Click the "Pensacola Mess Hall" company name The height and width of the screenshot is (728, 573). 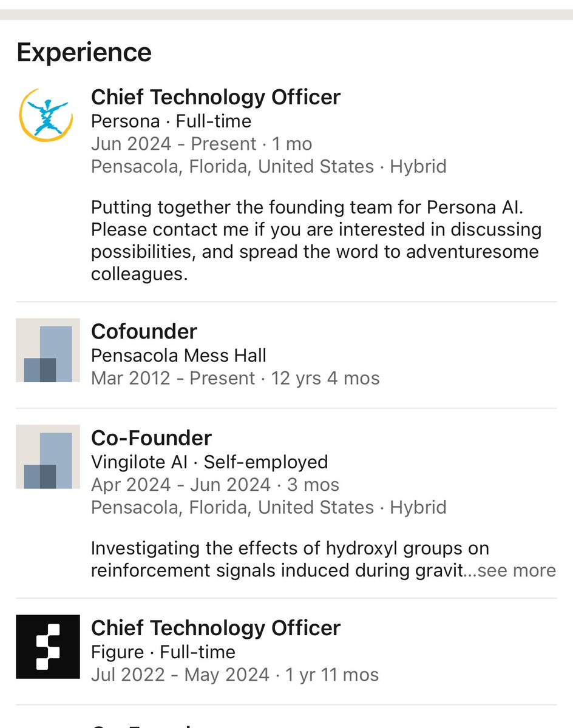click(178, 356)
